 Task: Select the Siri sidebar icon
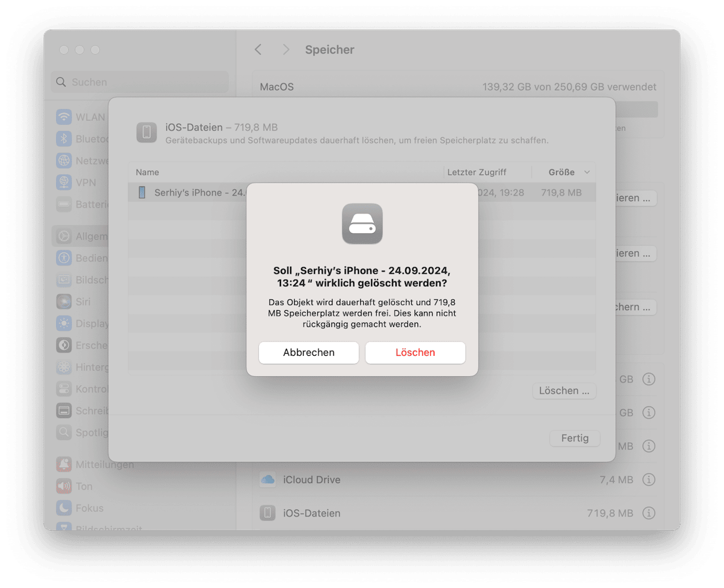point(64,302)
